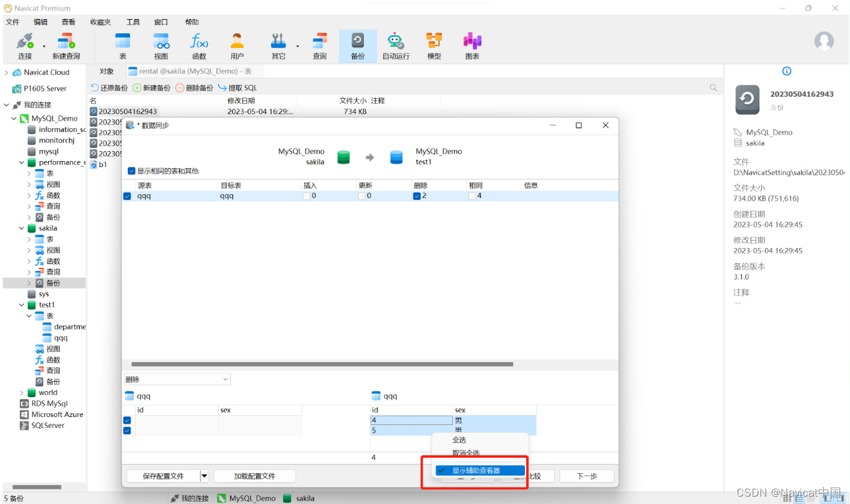
Task: Uncheck the 删除 checkbox showing 2
Action: (417, 196)
